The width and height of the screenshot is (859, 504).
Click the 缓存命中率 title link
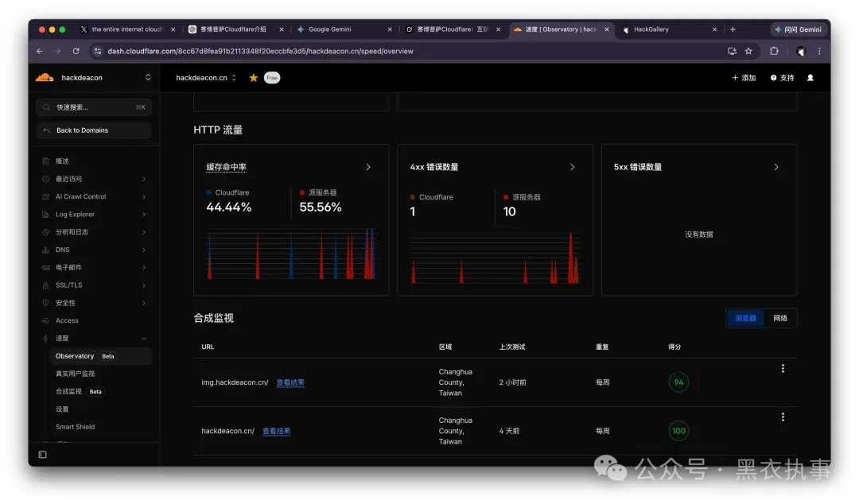[x=226, y=167]
